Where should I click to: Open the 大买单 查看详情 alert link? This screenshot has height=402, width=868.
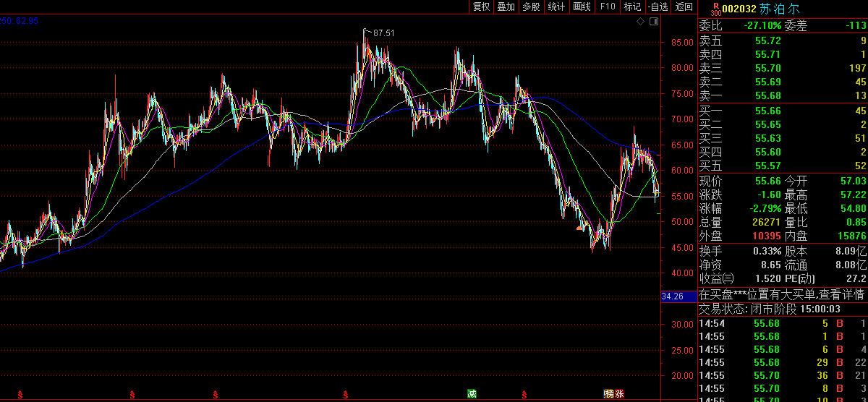click(x=782, y=294)
